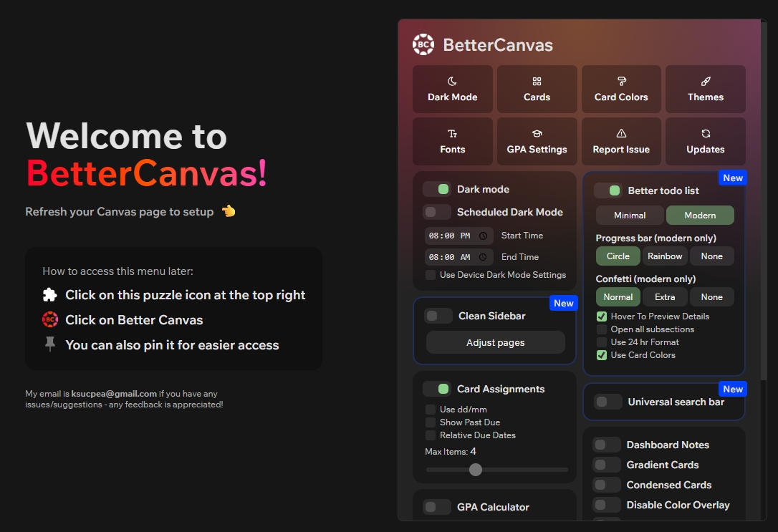Viewport: 778px width, 532px height.
Task: Select the Modern todo list style
Action: click(x=700, y=216)
